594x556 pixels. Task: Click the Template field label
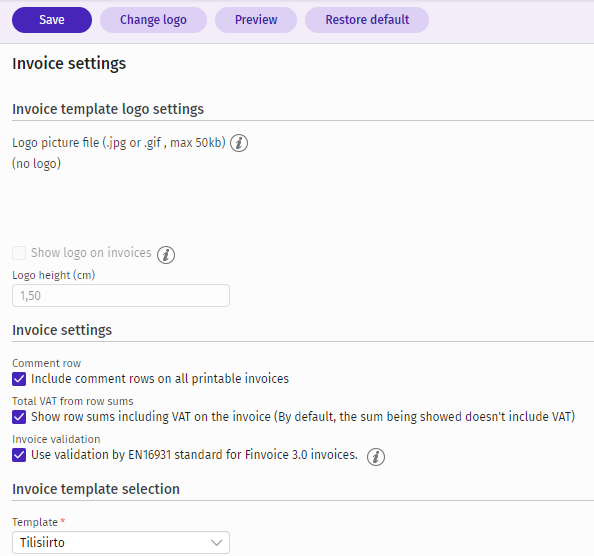(x=35, y=522)
